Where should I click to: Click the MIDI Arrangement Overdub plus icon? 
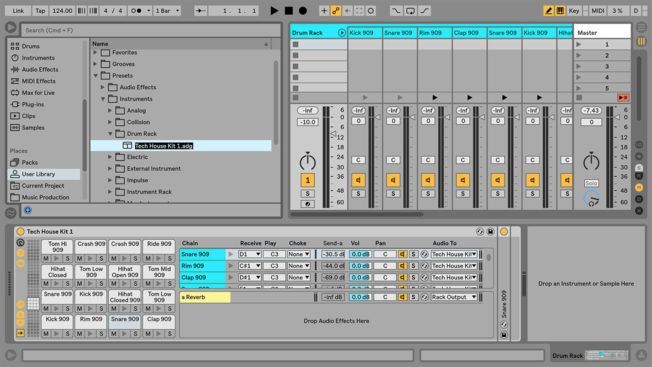[324, 11]
